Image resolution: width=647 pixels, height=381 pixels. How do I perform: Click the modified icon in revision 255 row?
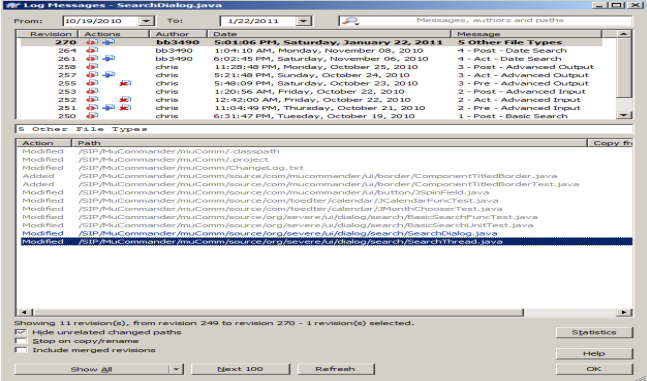click(x=92, y=83)
